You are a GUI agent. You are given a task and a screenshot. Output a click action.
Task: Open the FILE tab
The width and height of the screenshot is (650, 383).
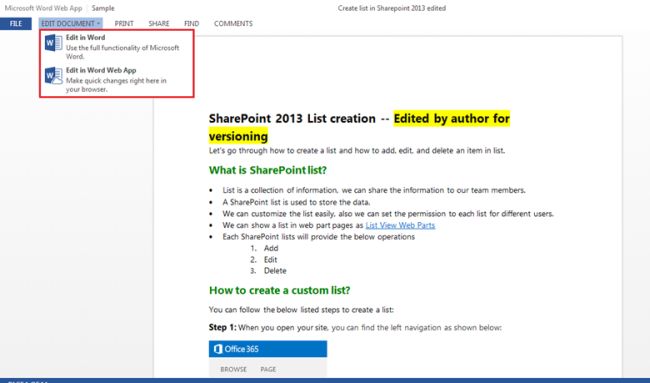[16, 24]
